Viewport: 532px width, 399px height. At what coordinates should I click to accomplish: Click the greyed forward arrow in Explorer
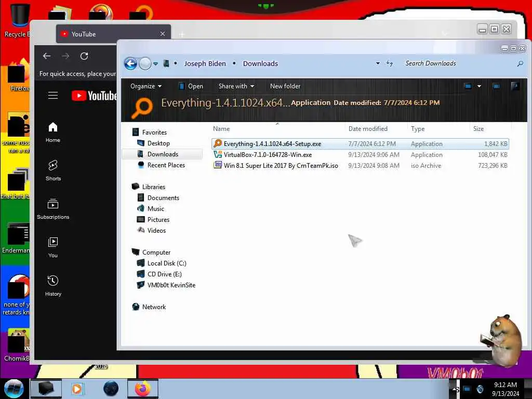(x=145, y=63)
